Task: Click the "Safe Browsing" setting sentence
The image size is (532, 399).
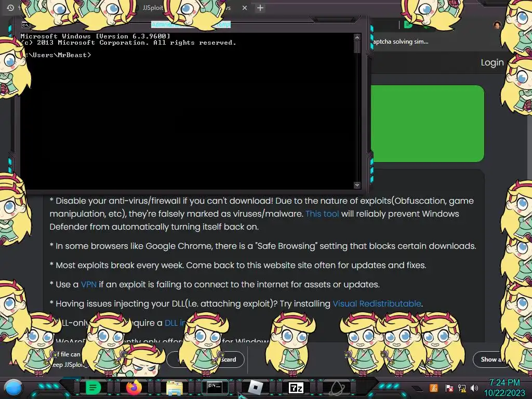Action: [263, 246]
